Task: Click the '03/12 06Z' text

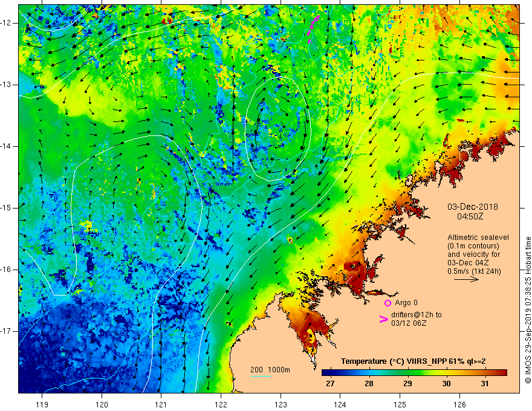Action: pyautogui.click(x=409, y=323)
